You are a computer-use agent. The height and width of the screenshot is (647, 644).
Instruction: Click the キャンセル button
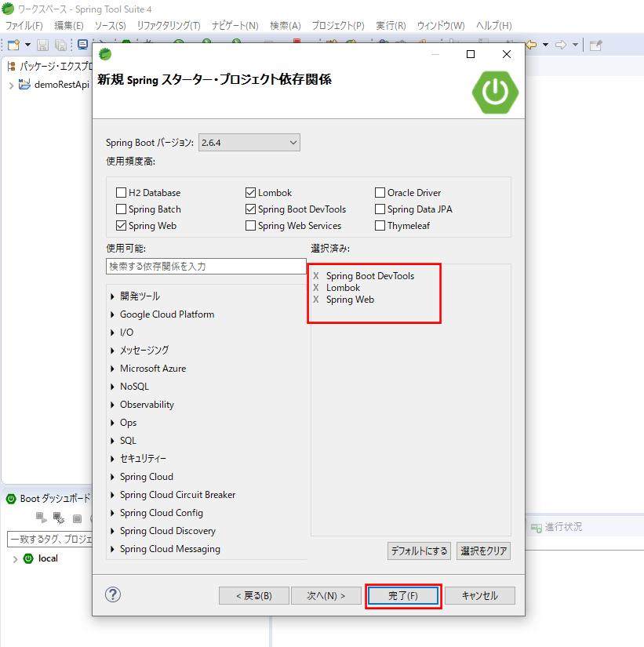point(480,596)
